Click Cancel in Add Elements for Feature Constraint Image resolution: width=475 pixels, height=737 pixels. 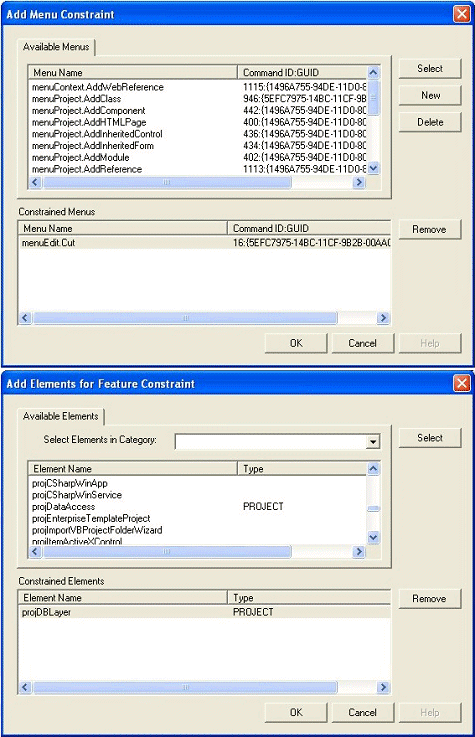tap(363, 713)
